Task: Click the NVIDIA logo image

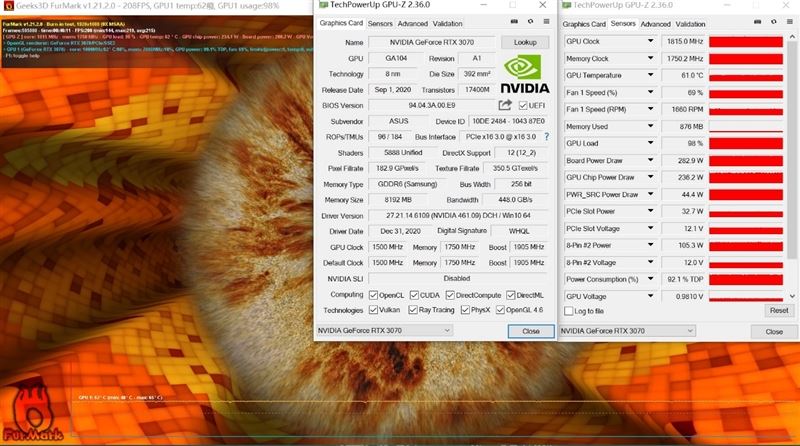Action: coord(524,75)
